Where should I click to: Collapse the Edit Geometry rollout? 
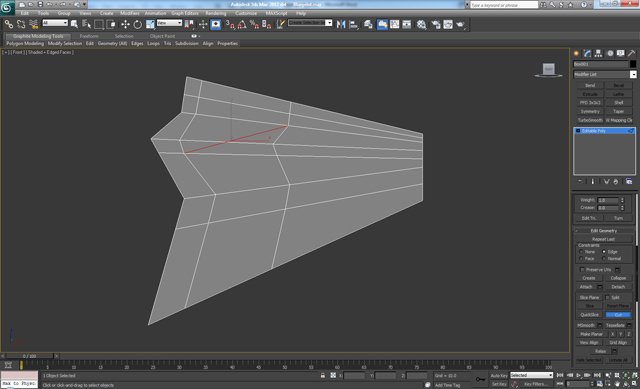604,231
